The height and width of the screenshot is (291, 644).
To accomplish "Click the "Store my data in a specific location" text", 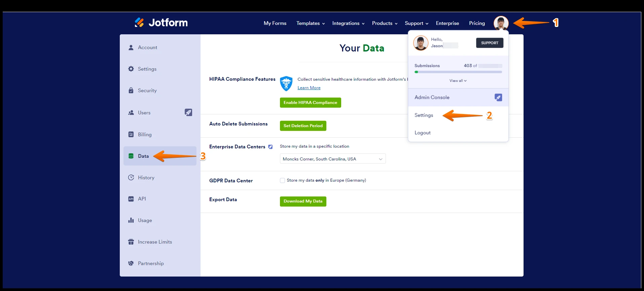I will (314, 146).
